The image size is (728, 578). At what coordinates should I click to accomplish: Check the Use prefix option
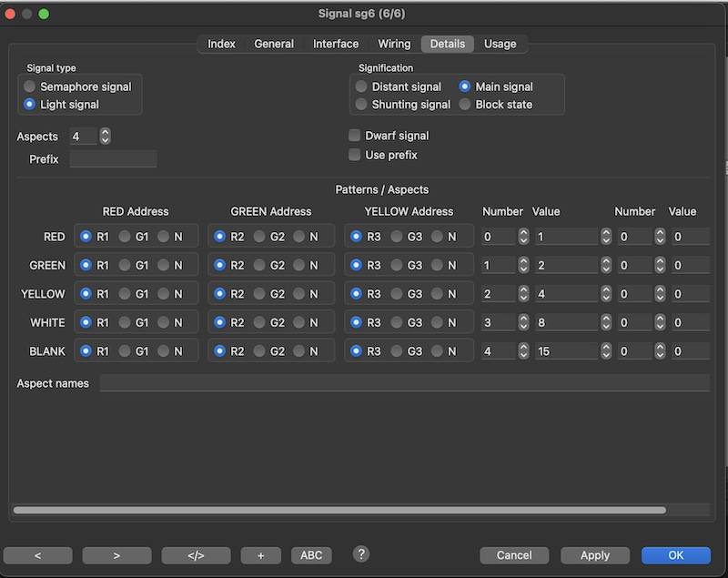coord(355,155)
